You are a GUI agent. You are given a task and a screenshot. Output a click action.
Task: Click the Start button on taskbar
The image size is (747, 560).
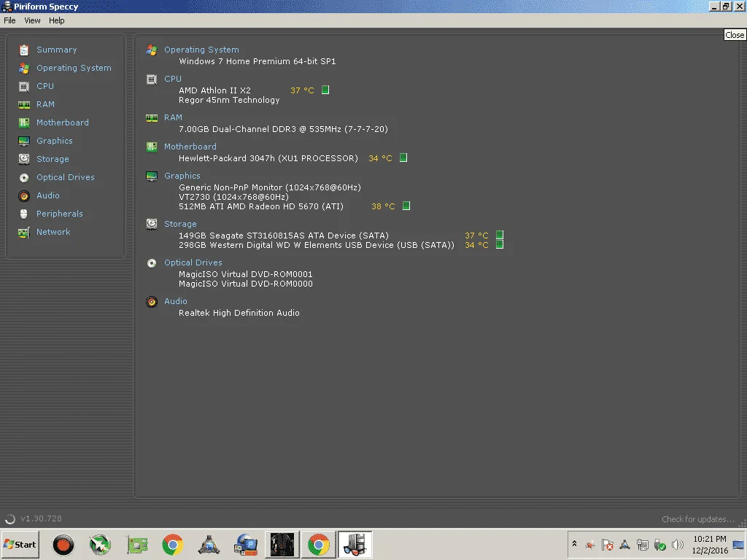tap(20, 544)
